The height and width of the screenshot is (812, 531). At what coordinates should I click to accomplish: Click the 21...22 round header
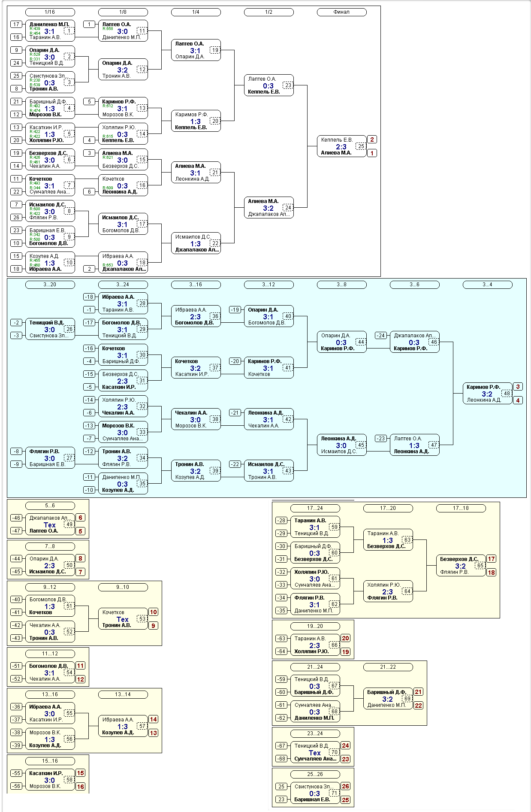pyautogui.click(x=388, y=667)
